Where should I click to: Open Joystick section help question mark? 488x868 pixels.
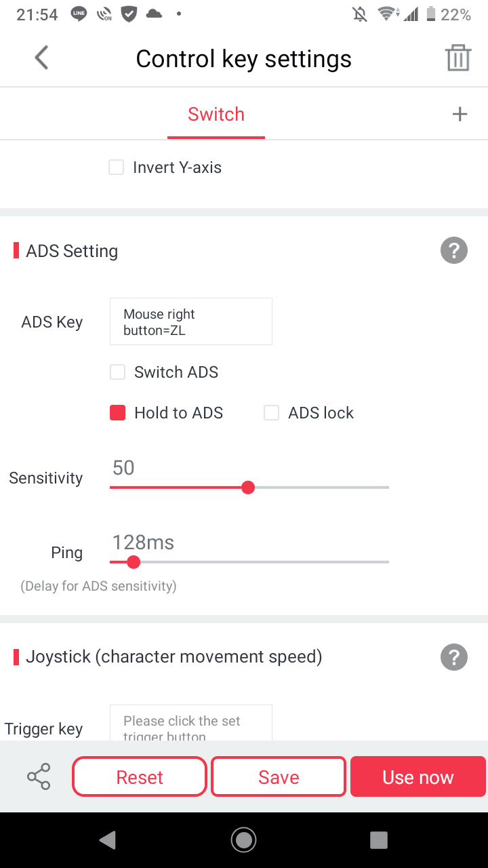tap(454, 656)
